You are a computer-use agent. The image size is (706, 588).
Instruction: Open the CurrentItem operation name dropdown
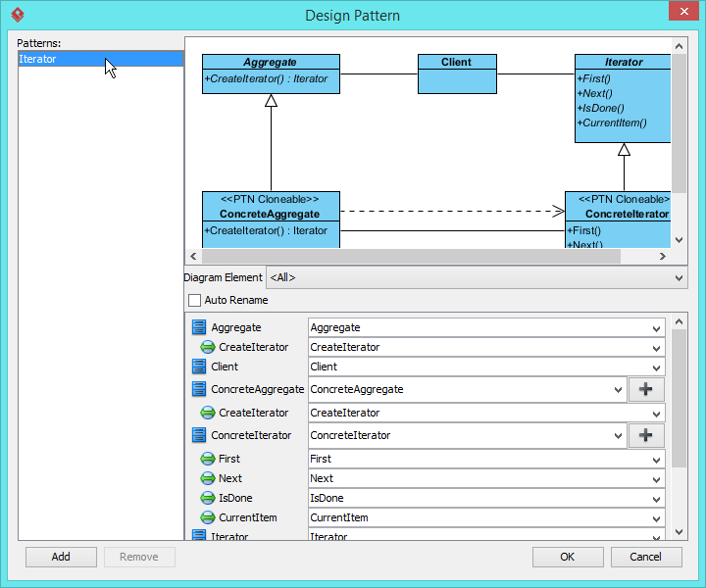656,518
